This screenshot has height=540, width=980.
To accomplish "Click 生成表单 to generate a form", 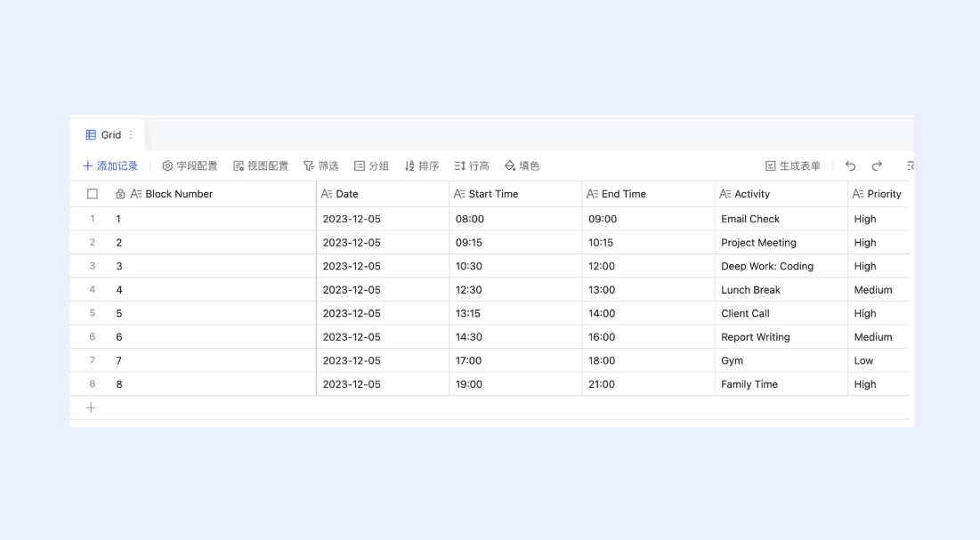I will pos(793,166).
